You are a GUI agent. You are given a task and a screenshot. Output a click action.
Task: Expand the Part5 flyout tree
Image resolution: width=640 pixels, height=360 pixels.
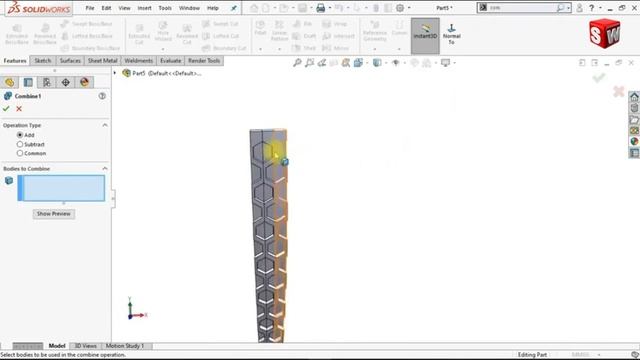tap(115, 73)
